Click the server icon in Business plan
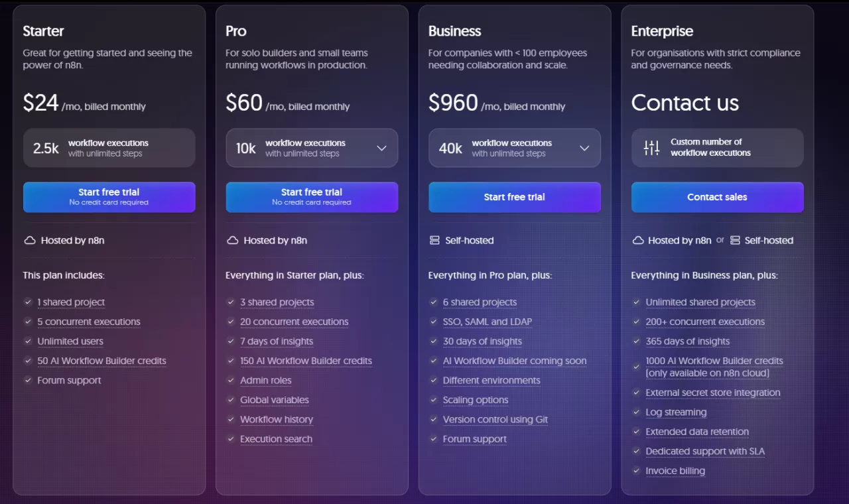Image resolution: width=849 pixels, height=504 pixels. (x=435, y=241)
